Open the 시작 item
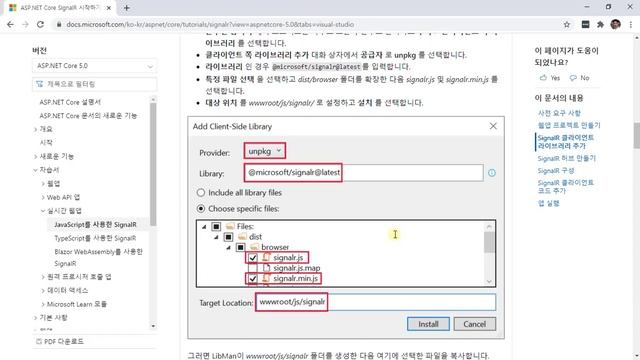 46,142
